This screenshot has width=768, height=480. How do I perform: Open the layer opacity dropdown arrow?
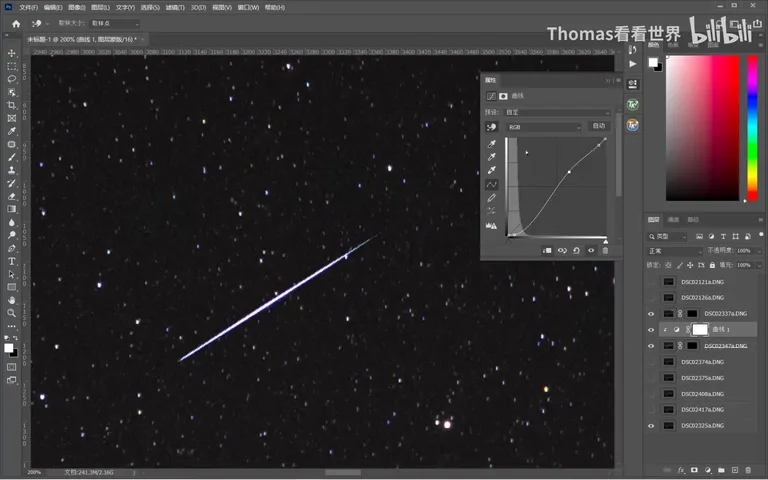(760, 251)
